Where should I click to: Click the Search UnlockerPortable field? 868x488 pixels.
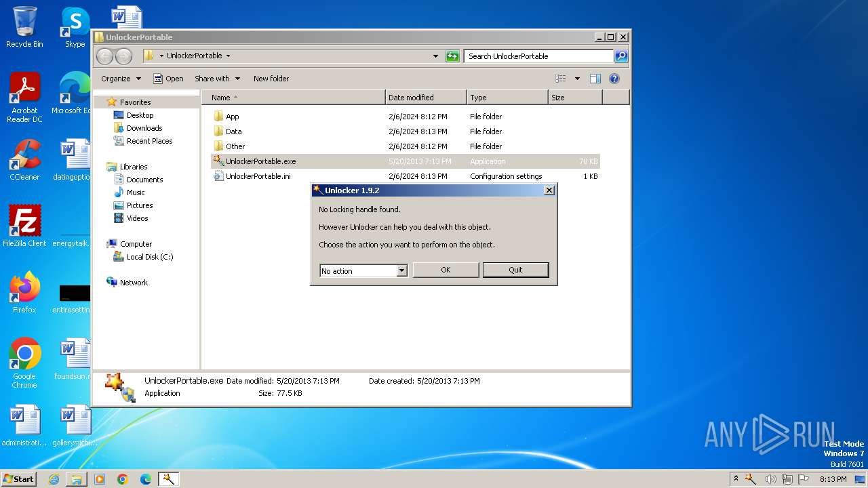[539, 56]
